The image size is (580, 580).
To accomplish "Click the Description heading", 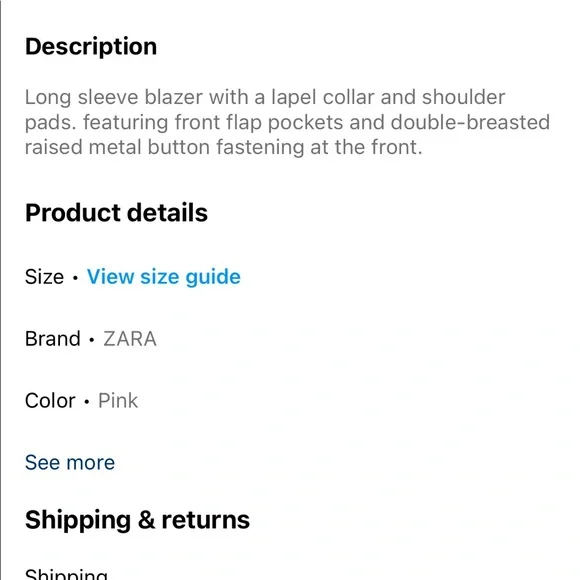I will click(91, 47).
